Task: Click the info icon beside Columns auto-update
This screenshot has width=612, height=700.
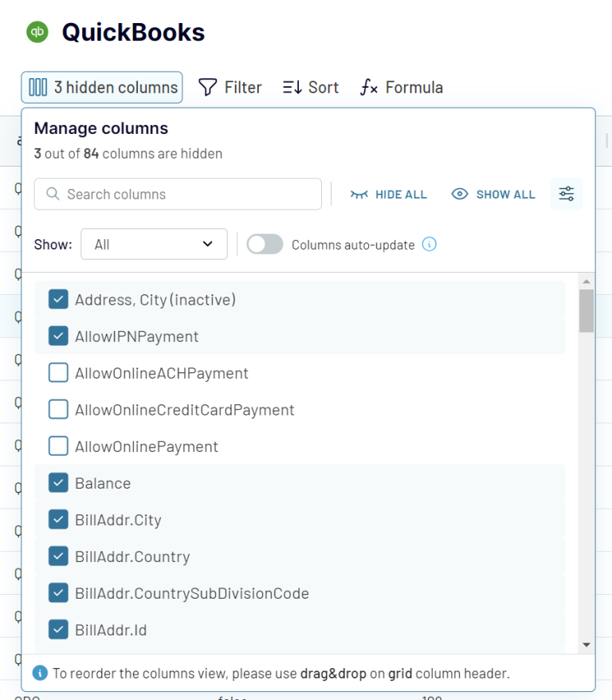Action: pos(429,245)
